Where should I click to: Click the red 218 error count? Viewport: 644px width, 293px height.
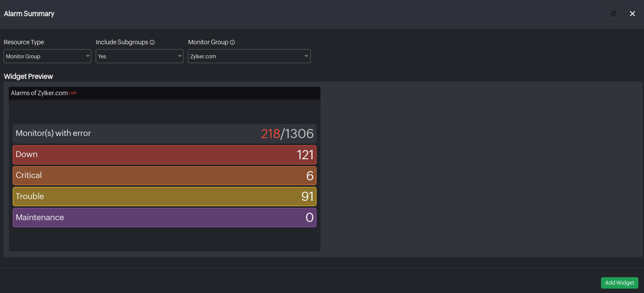pos(270,134)
